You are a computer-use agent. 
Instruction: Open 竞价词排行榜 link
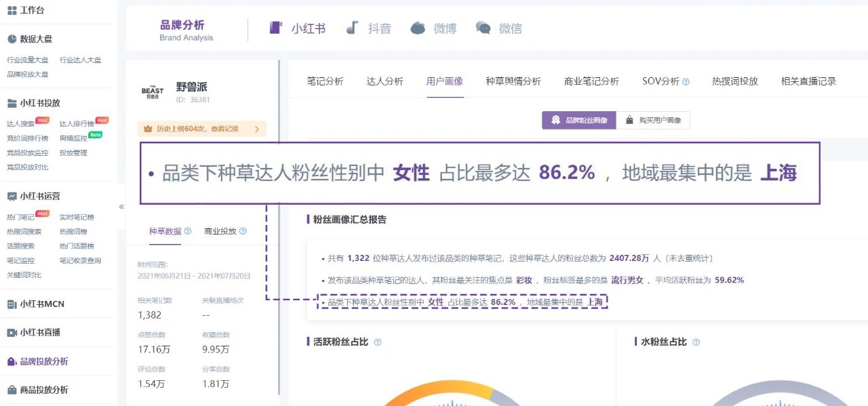tap(28, 138)
